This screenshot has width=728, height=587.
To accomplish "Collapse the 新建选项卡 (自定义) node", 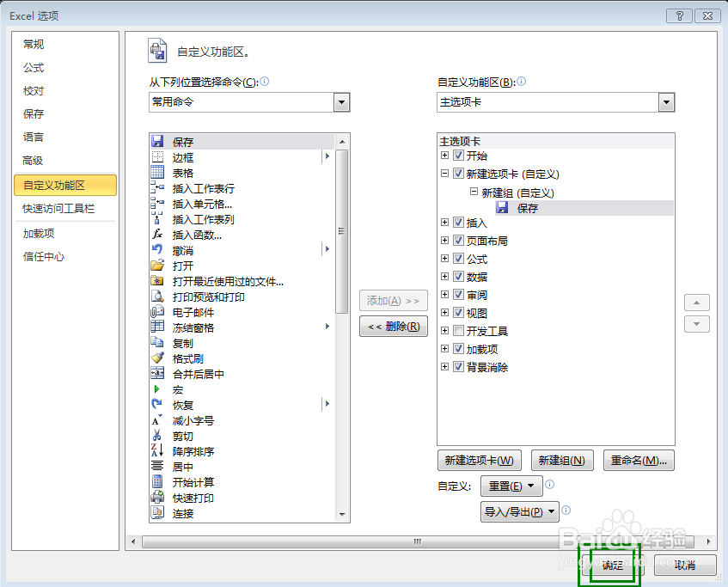I will coord(444,174).
